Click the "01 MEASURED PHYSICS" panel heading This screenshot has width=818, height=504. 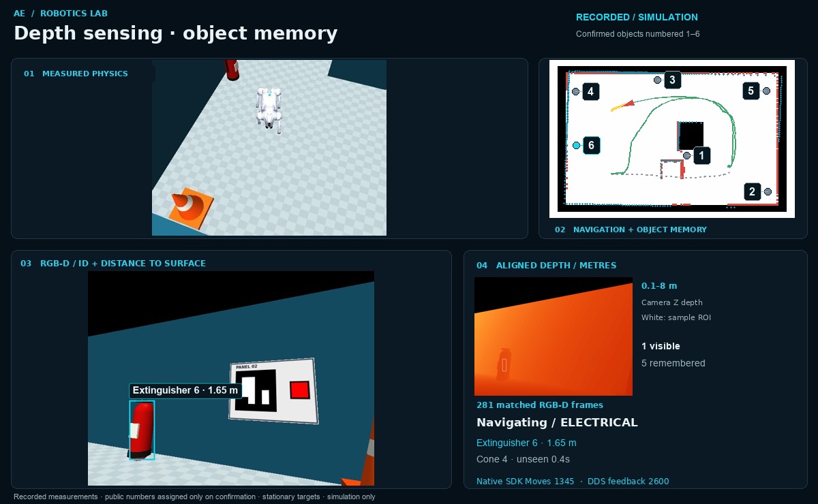[76, 74]
